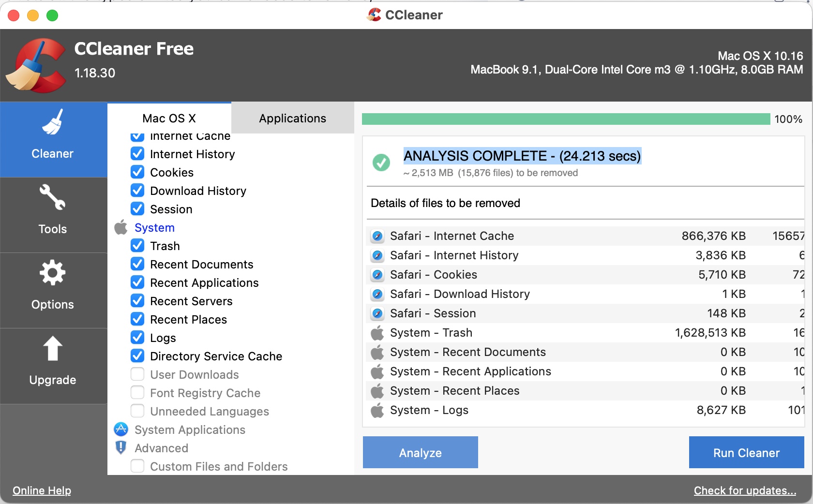This screenshot has width=813, height=504.
Task: Click the Upgrade arrow icon
Action: (52, 348)
